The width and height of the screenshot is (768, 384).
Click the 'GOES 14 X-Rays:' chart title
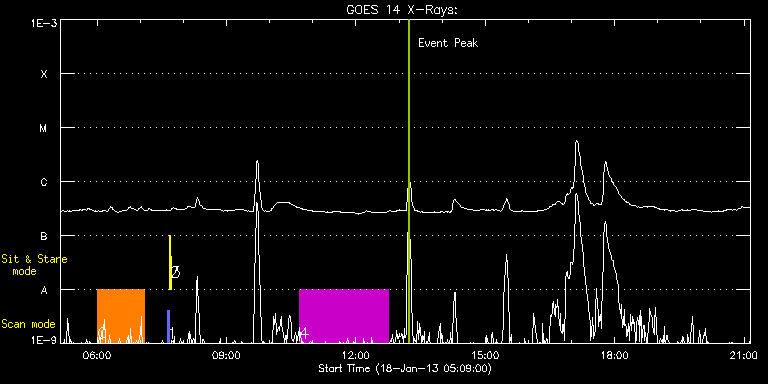pyautogui.click(x=402, y=10)
